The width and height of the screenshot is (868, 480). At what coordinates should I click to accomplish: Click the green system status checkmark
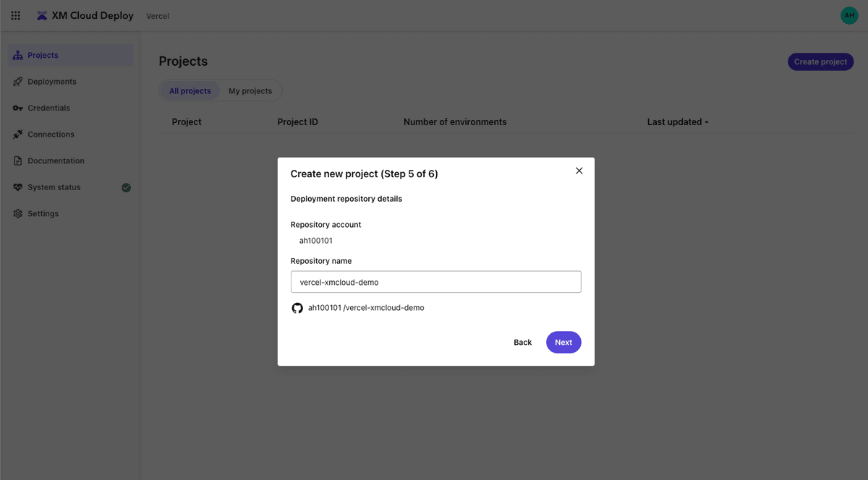coord(126,187)
